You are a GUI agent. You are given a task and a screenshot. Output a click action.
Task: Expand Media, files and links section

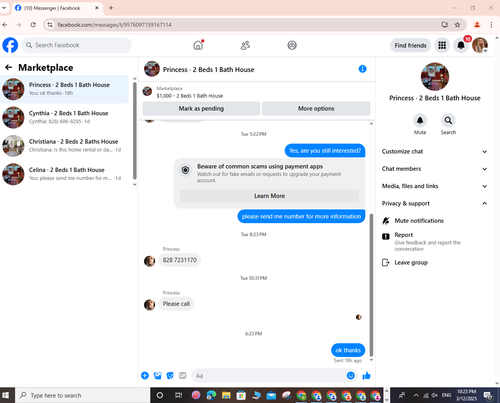(x=435, y=186)
